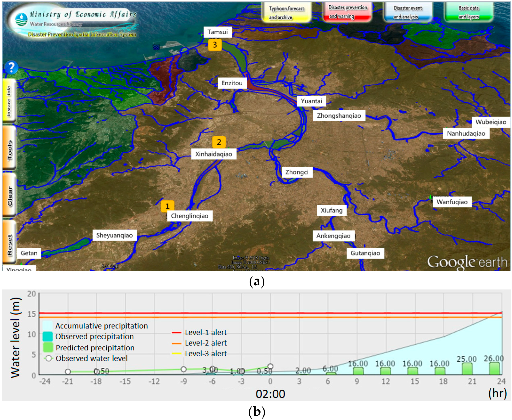Click the observed water level point at hour -9
Image resolution: width=512 pixels, height=420 pixels.
(x=184, y=369)
